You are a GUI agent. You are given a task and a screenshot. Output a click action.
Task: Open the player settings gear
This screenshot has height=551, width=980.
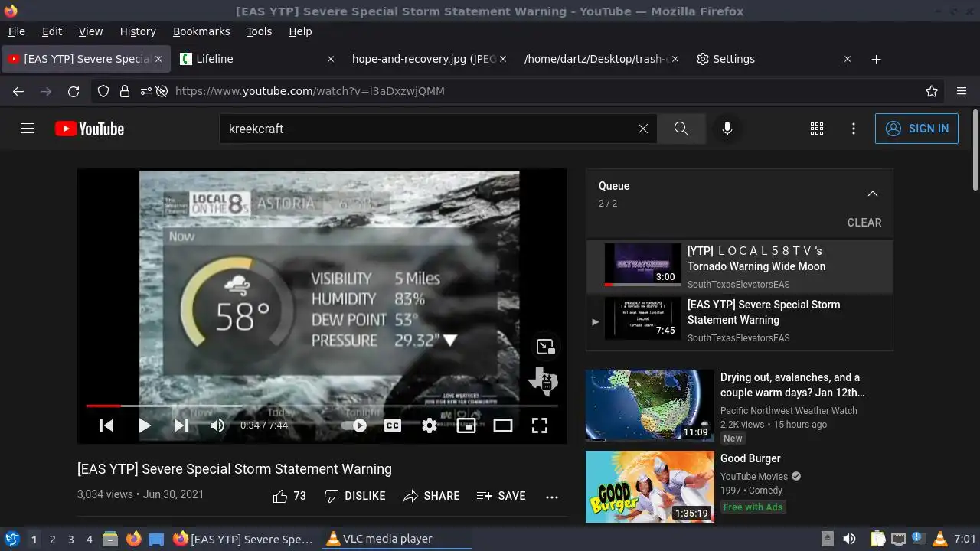tap(430, 425)
